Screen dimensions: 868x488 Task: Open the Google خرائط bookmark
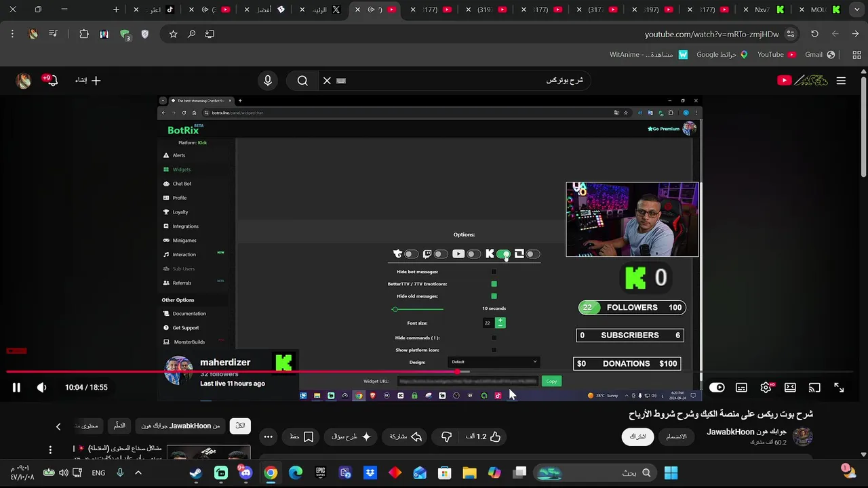(722, 55)
